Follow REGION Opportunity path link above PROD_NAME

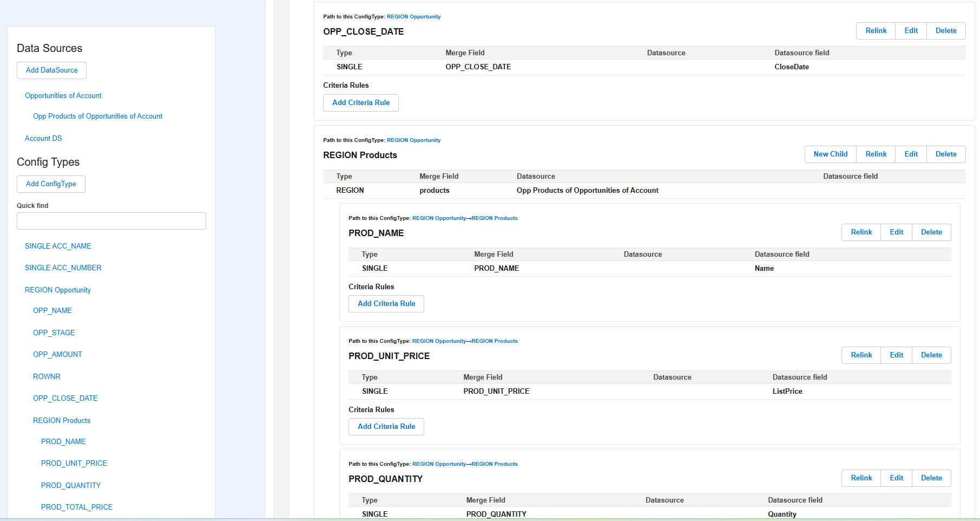tap(439, 218)
